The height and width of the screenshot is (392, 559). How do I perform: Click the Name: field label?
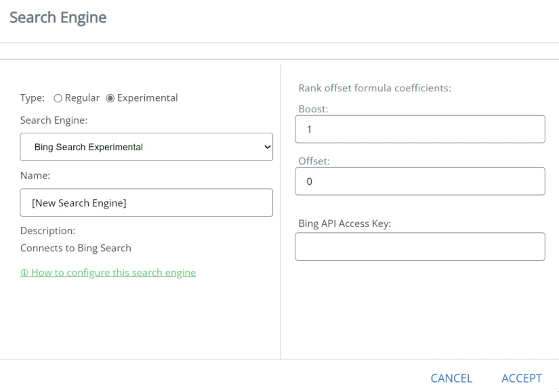click(x=35, y=175)
